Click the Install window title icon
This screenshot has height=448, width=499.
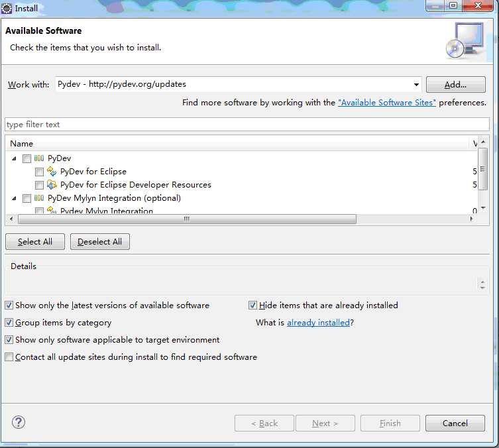point(7,9)
